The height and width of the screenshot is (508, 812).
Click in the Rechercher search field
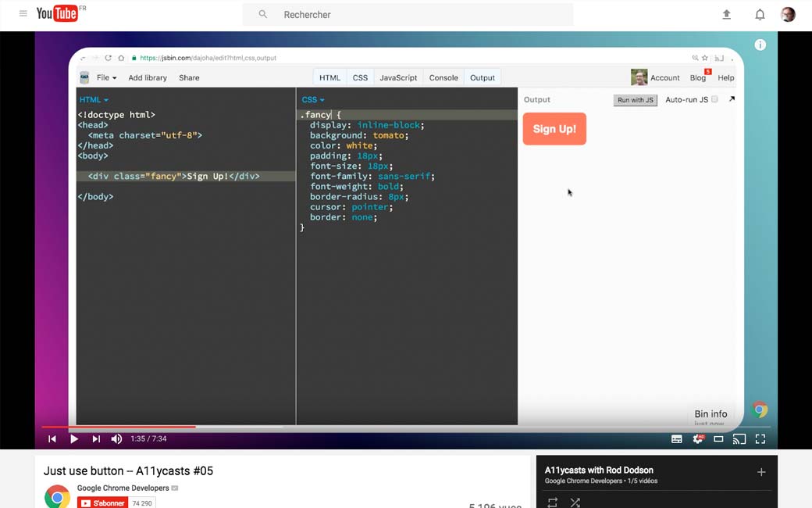coord(422,14)
